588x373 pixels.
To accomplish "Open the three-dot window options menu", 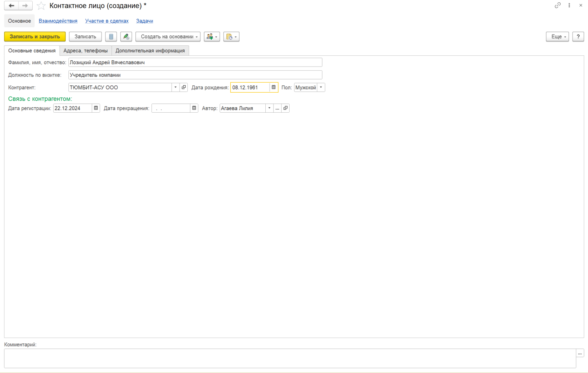I will tap(569, 5).
